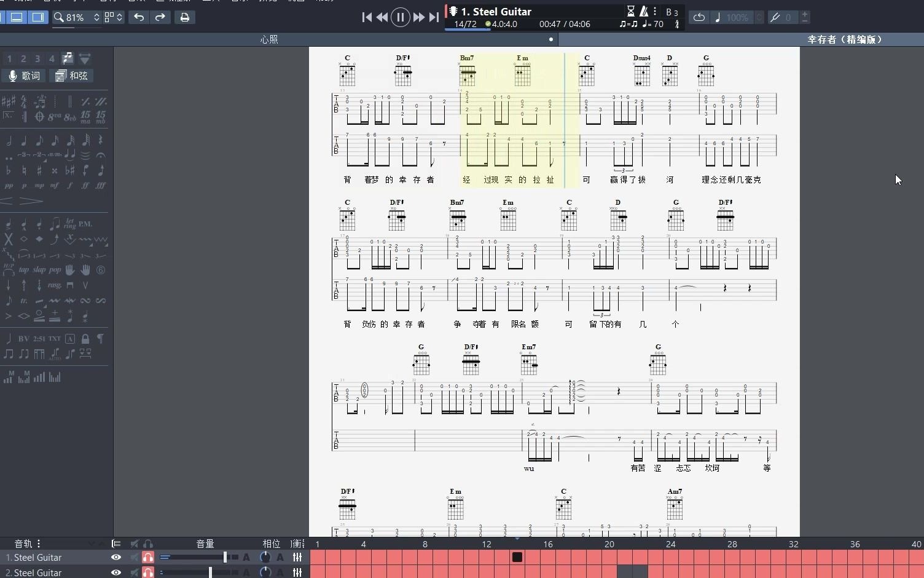Image resolution: width=924 pixels, height=578 pixels.
Task: Select voice 3 in the edit palette
Action: coord(37,58)
